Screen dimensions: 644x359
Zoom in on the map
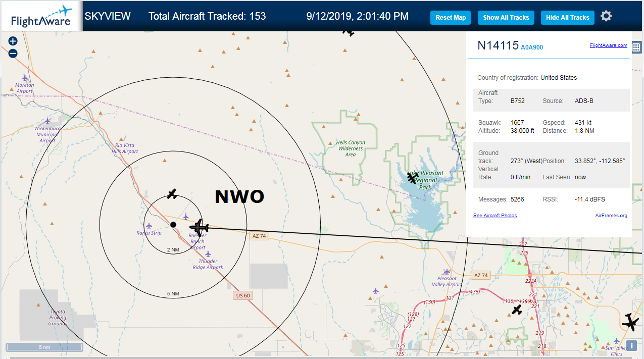(x=13, y=41)
